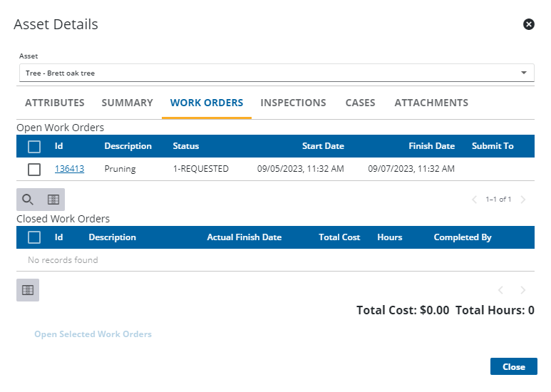Sort by Start Date column header
Screen dimensions: 551x392
(x=323, y=146)
